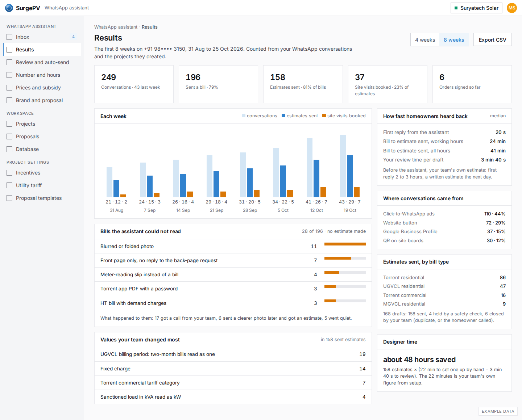This screenshot has height=420, width=522.
Task: Click Torrent app PDF with a password
Action: pos(233,289)
